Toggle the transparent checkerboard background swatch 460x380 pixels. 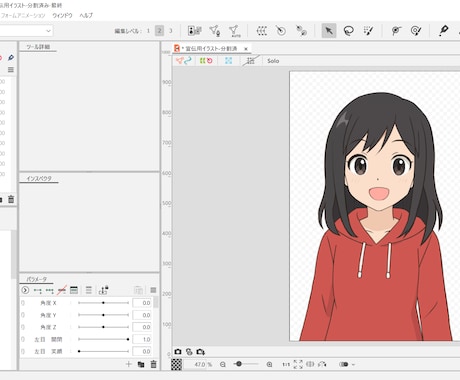coord(177,365)
